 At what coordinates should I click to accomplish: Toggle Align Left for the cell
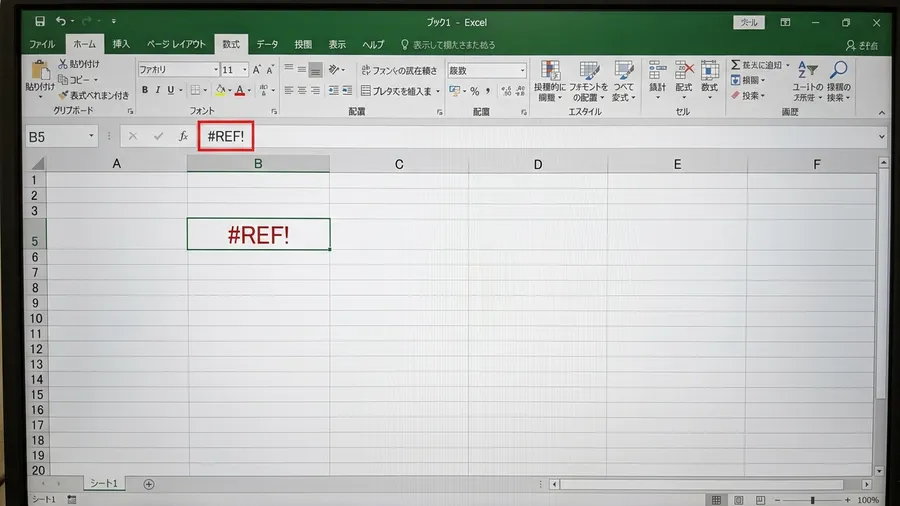tap(289, 90)
